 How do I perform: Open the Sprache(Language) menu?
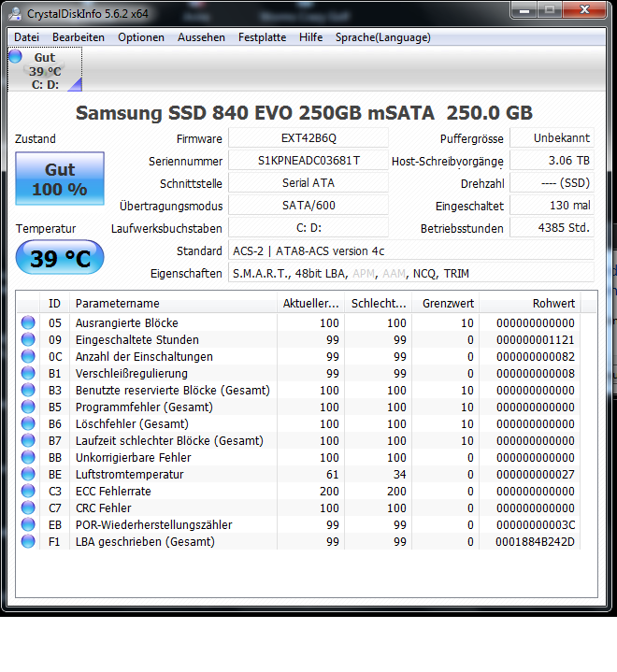pos(383,37)
